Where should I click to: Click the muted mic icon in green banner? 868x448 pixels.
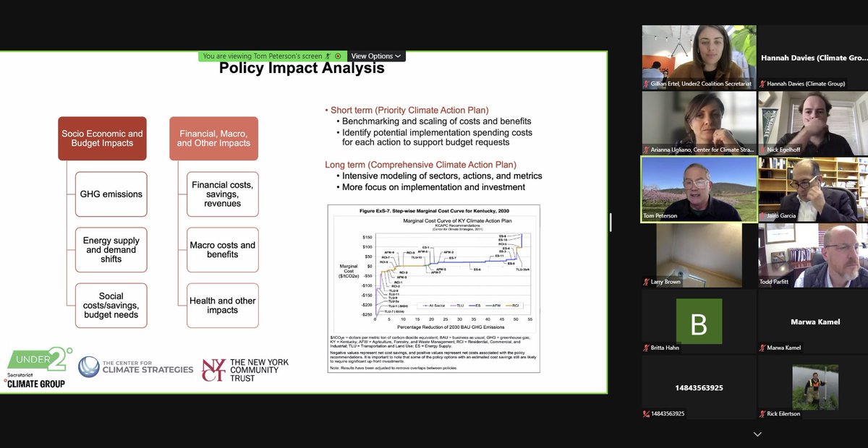coord(328,56)
